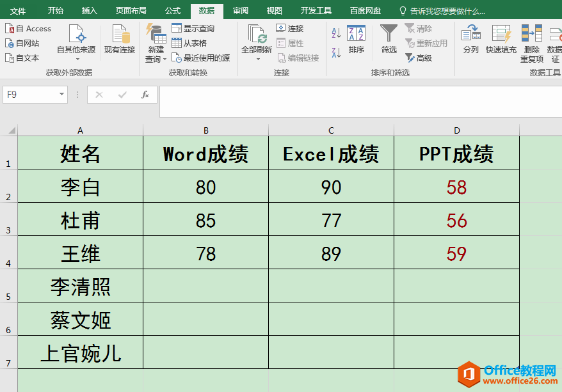Click 重新应用 reapply filter

click(x=426, y=43)
